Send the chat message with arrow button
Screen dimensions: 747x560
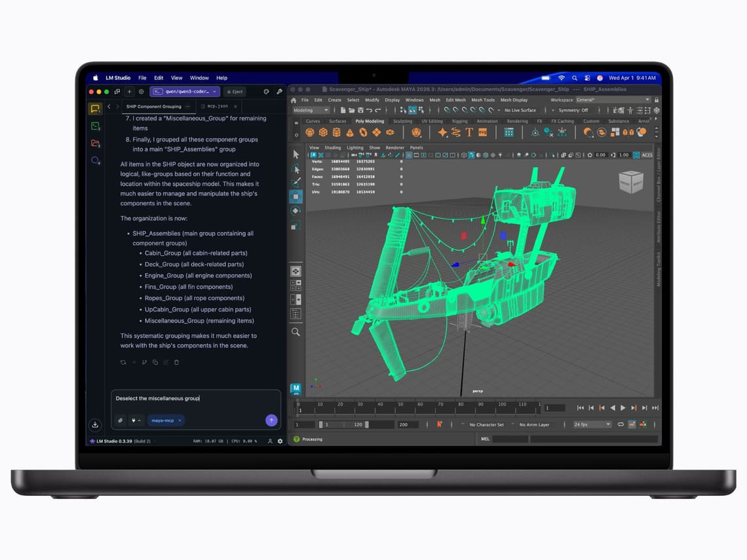[271, 420]
